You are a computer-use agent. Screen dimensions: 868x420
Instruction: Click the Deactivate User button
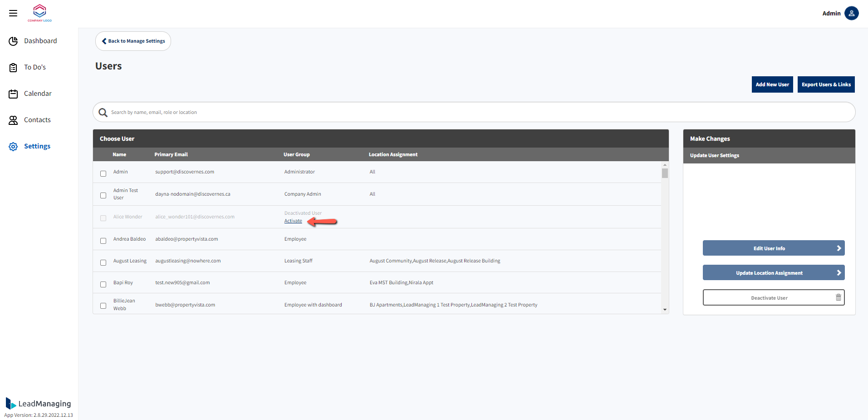[774, 297]
